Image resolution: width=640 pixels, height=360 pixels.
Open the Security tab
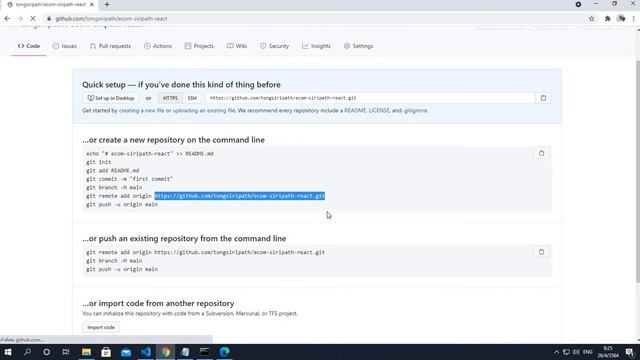tap(274, 46)
